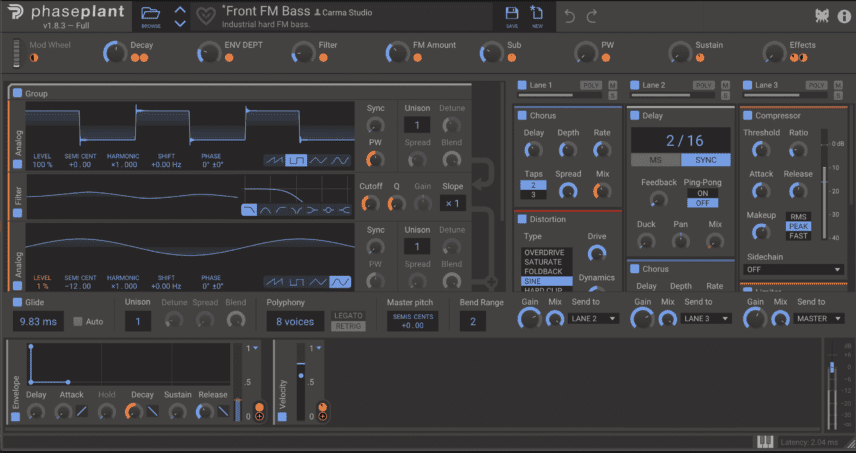Select square waveform in second Analog oscillator
This screenshot has width=856, height=453.
coord(296,282)
